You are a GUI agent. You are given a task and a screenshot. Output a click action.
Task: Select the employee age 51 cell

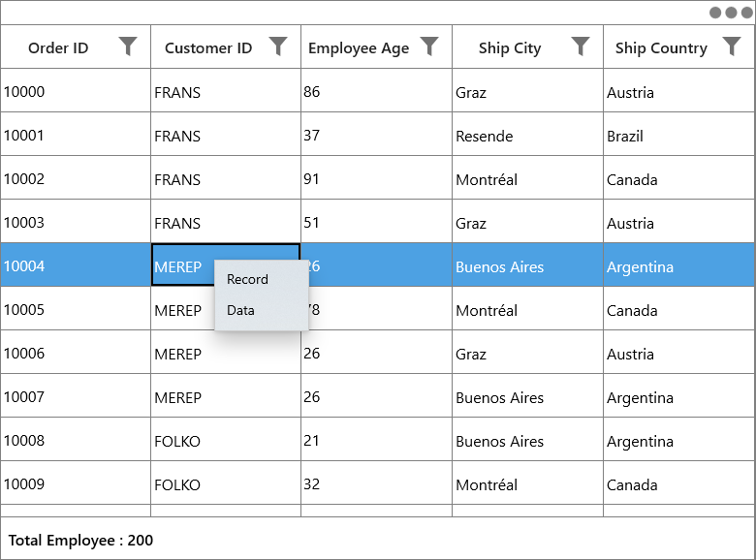click(x=377, y=221)
